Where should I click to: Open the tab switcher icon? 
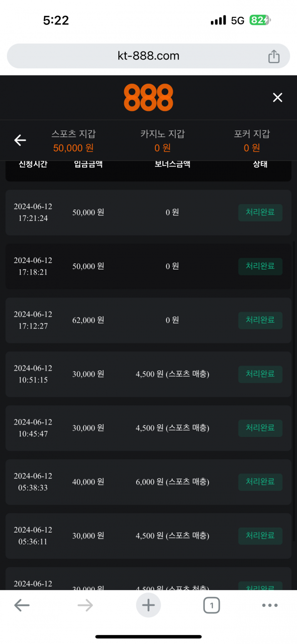[212, 605]
